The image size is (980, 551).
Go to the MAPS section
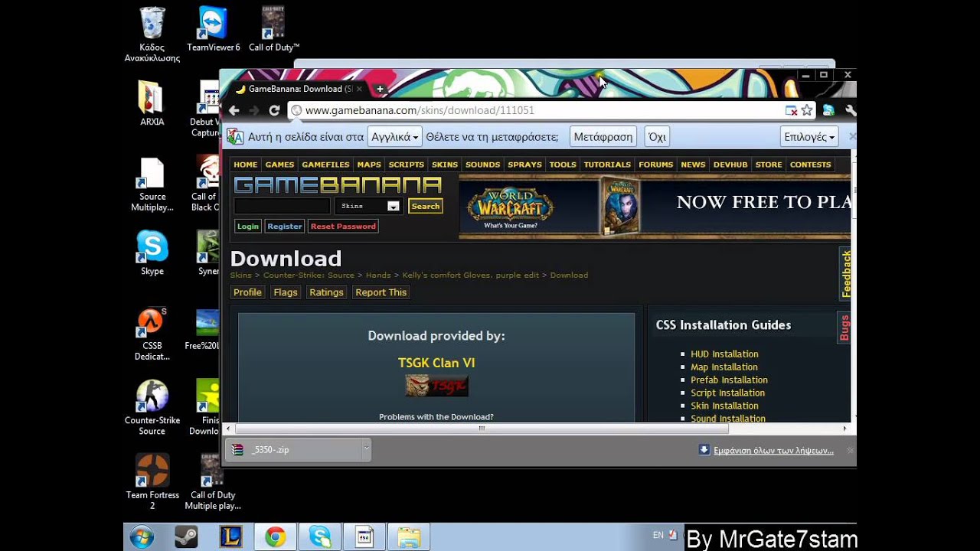(369, 165)
